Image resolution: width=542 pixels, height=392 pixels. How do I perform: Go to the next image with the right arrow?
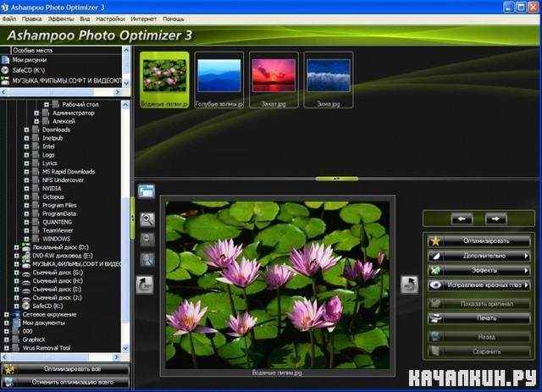(495, 218)
